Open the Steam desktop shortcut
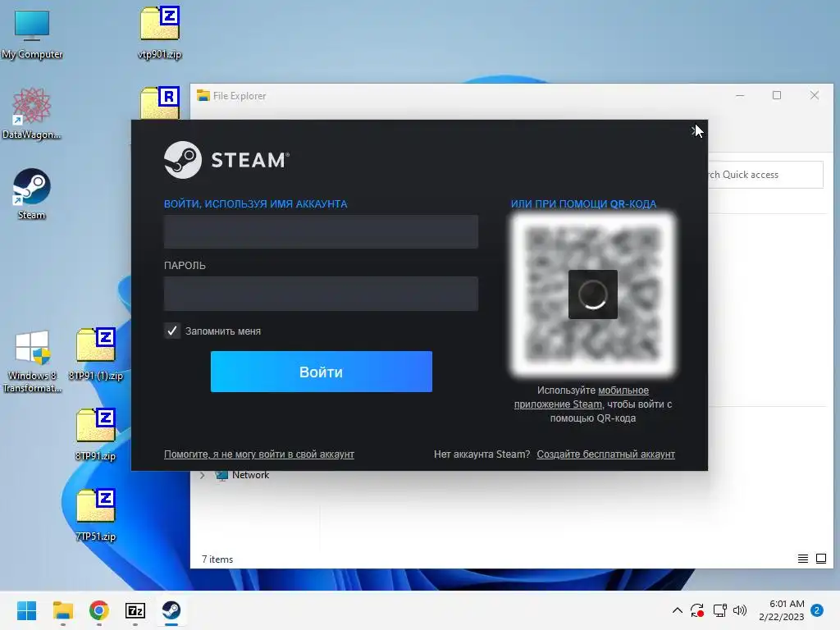Image resolution: width=840 pixels, height=630 pixels. click(x=32, y=194)
